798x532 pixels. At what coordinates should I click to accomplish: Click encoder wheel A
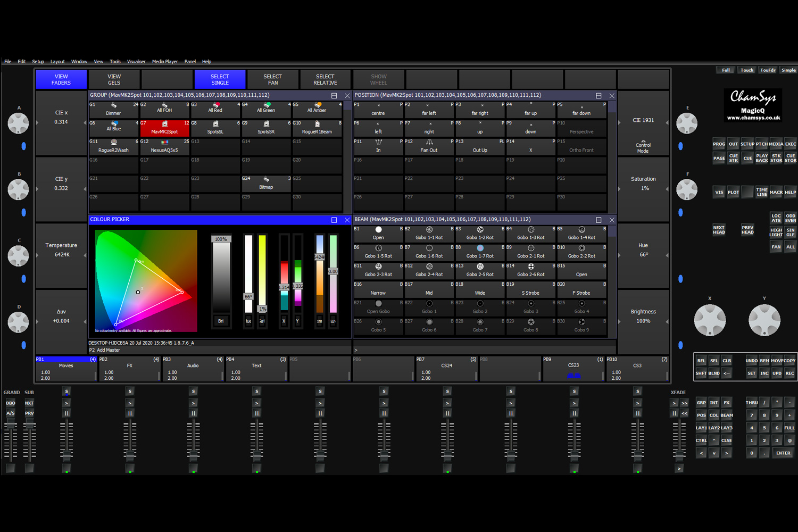click(x=18, y=123)
